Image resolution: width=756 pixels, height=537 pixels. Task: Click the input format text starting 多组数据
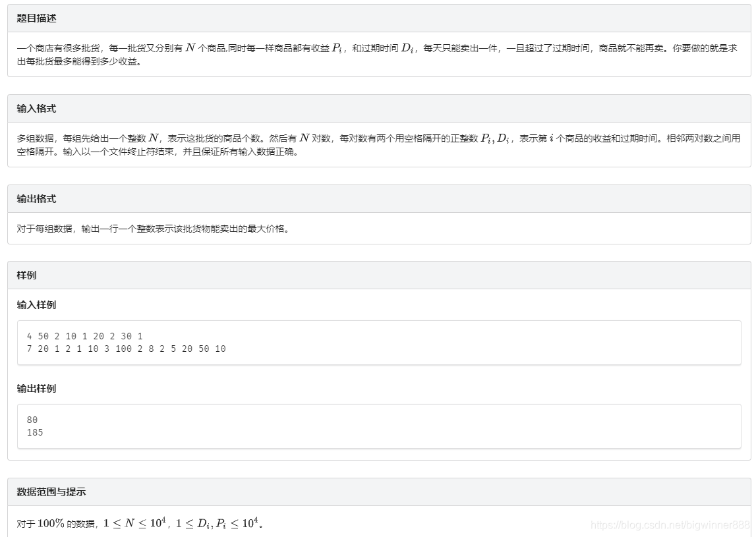(378, 144)
